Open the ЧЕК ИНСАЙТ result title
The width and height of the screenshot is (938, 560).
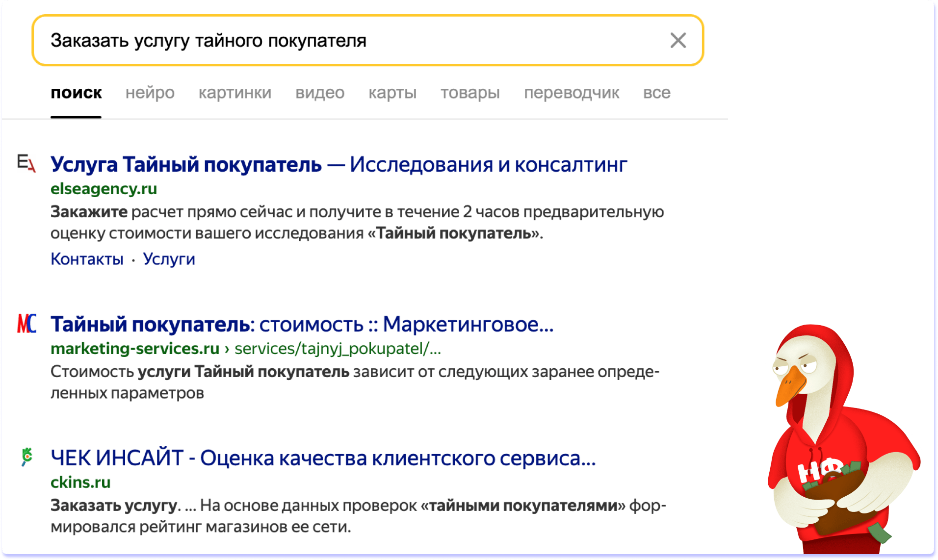(323, 458)
